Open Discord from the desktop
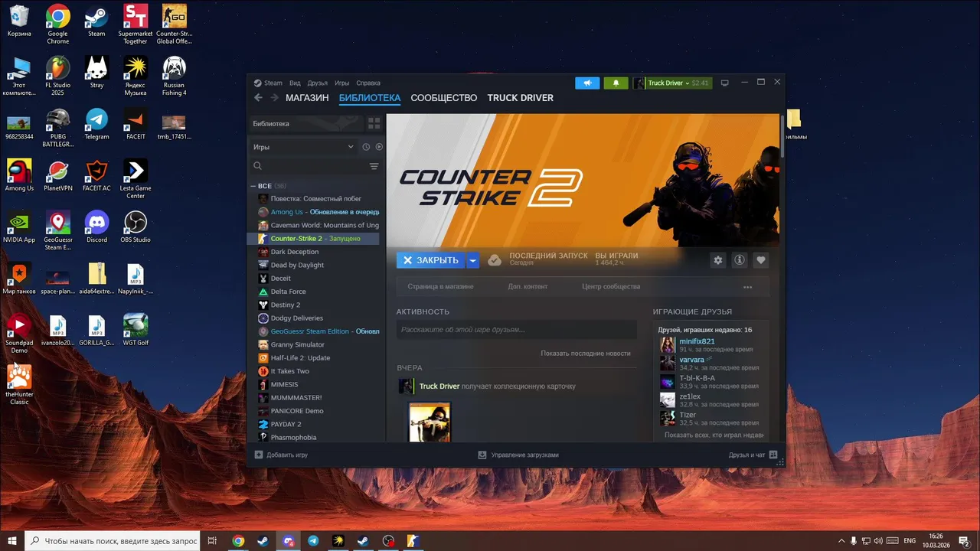This screenshot has height=551, width=980. click(x=96, y=227)
